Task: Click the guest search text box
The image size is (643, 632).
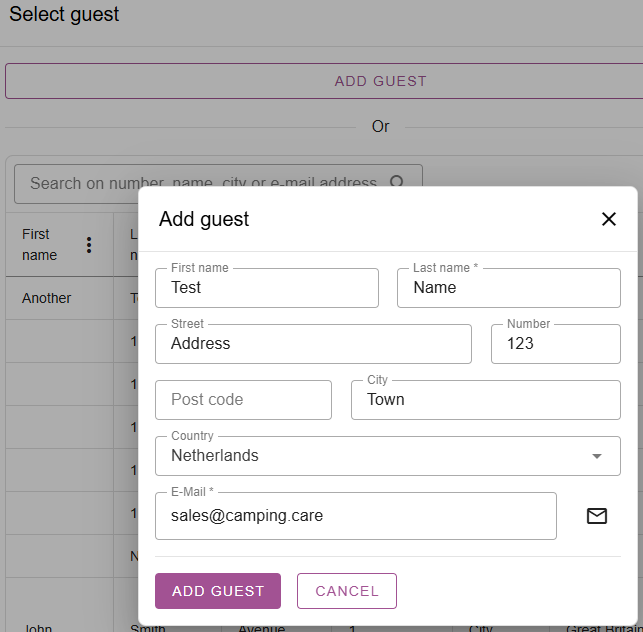Action: pyautogui.click(x=200, y=183)
